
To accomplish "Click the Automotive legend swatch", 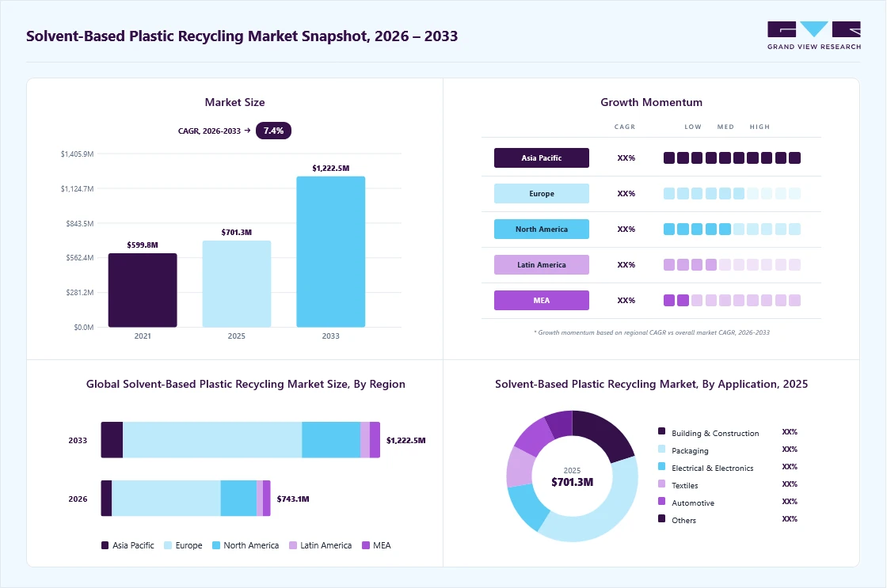I will (x=662, y=501).
